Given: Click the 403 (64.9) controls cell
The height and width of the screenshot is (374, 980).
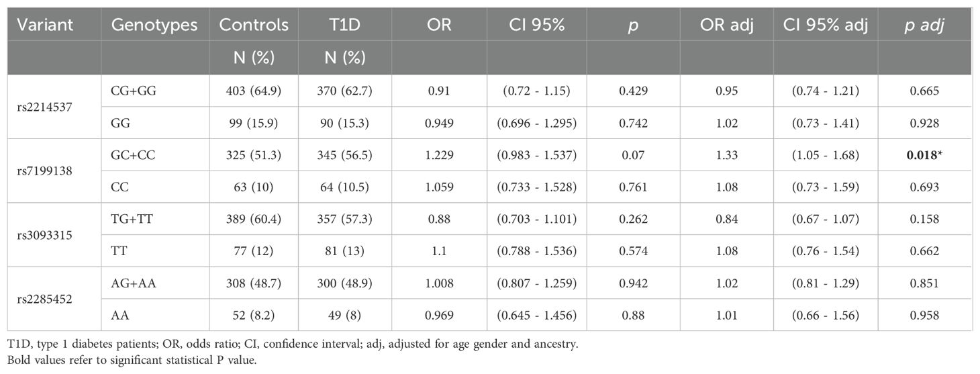Looking at the screenshot, I should 253,90.
